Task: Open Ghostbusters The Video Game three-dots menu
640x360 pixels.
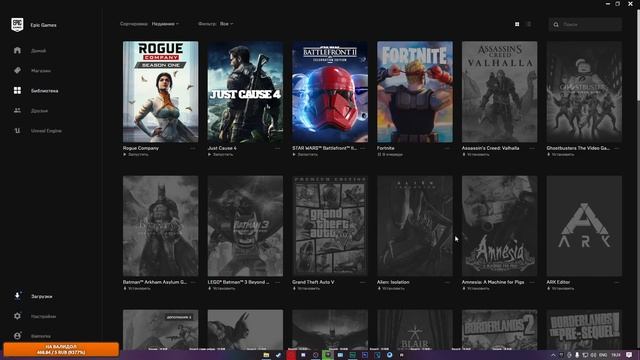Action: (x=617, y=149)
